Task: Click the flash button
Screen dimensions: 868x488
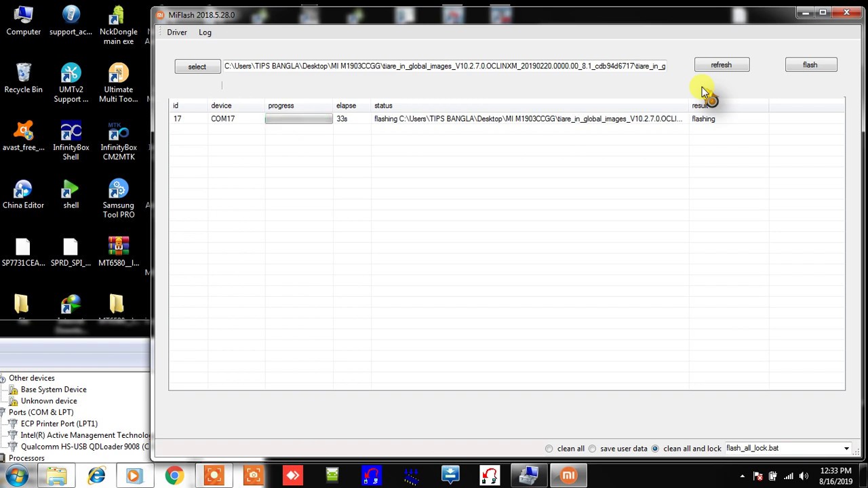Action: (x=810, y=65)
